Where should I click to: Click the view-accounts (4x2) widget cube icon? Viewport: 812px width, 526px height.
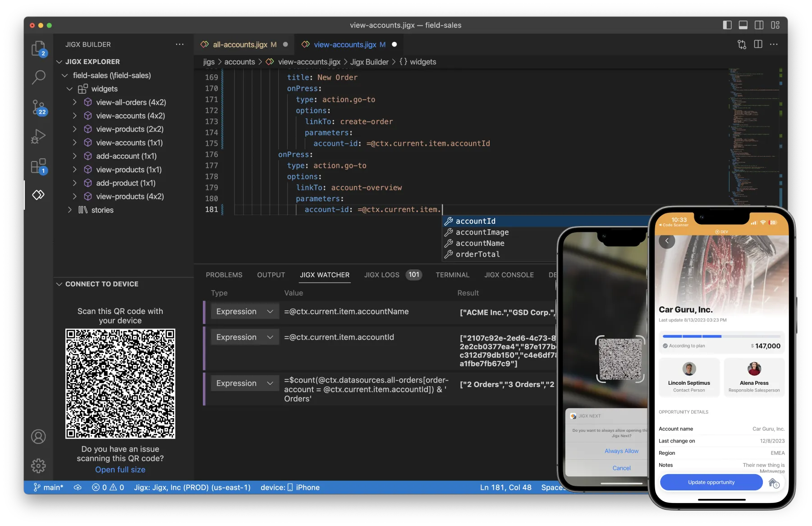[88, 116]
